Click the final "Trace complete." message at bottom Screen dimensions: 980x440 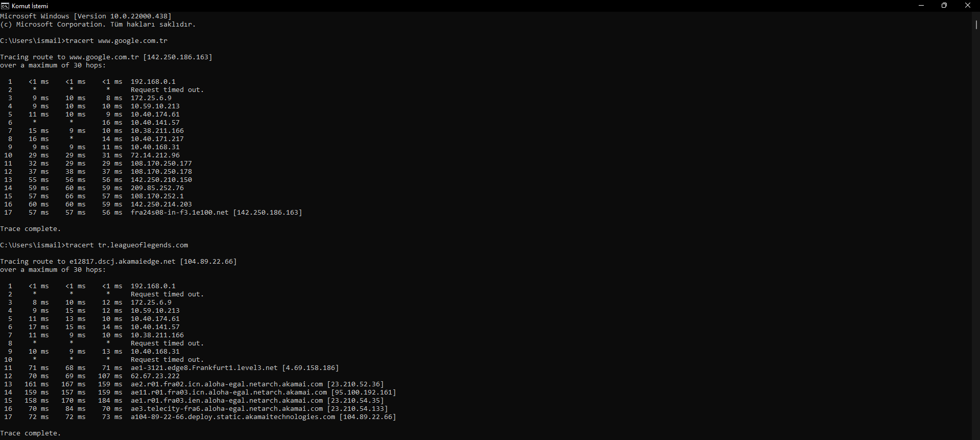[31, 433]
